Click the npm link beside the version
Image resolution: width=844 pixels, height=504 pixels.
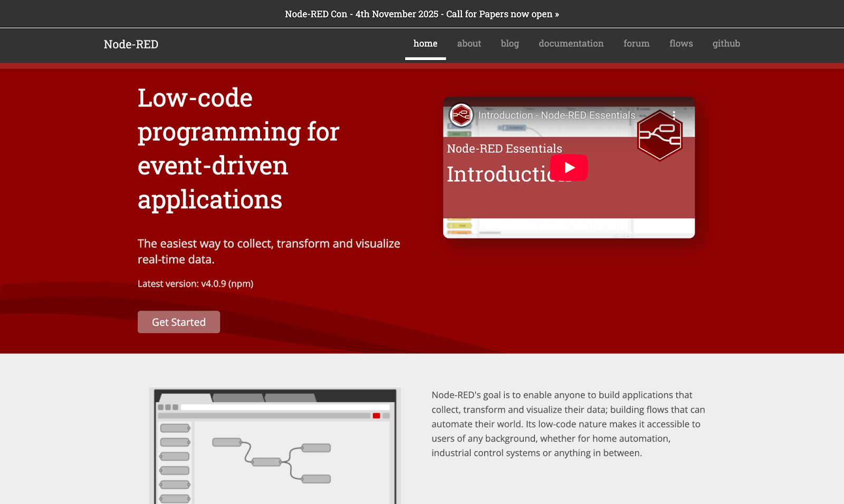pyautogui.click(x=241, y=284)
